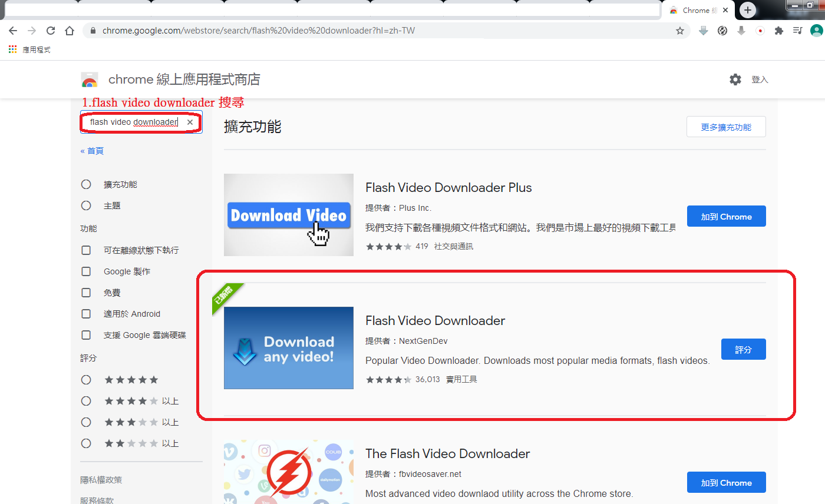Click the 隱私權政策 privacy policy link
Viewport: 825px width, 504px height.
tap(101, 480)
